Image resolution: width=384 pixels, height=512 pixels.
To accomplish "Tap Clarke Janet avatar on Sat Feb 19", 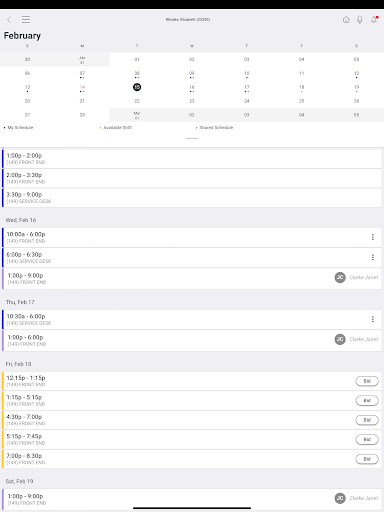I will (x=340, y=498).
